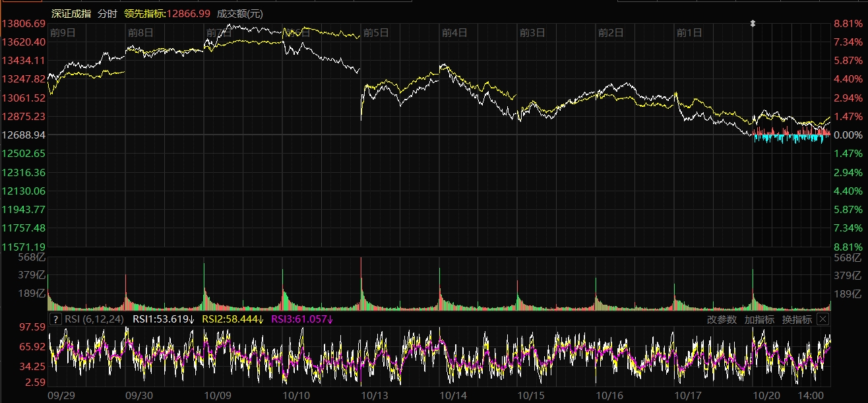Click the 前9日 day marker

click(x=63, y=32)
